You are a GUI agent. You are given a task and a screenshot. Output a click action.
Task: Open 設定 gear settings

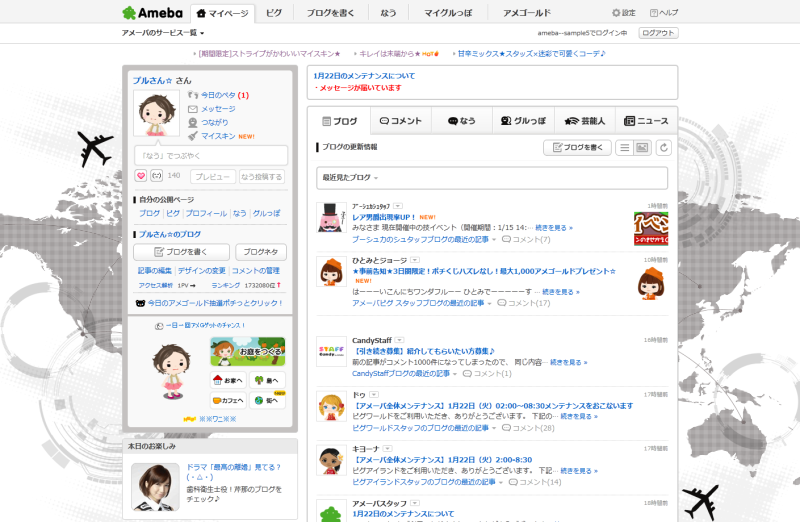(623, 13)
